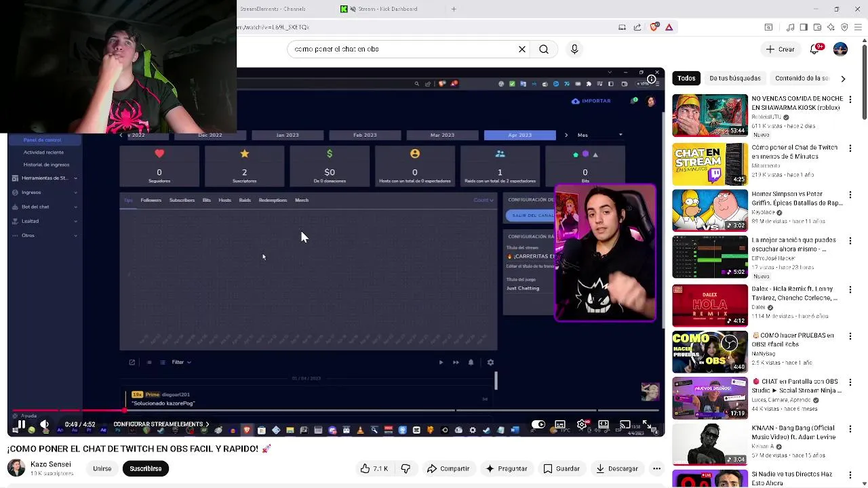The height and width of the screenshot is (488, 868).
Task: Open the browser main hamburger menu
Action: tap(859, 27)
